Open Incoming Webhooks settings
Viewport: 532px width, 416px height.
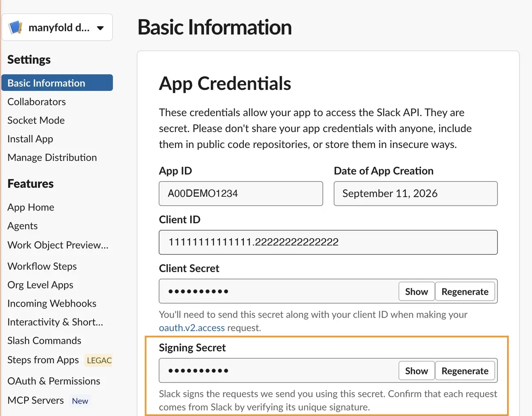[x=52, y=303]
